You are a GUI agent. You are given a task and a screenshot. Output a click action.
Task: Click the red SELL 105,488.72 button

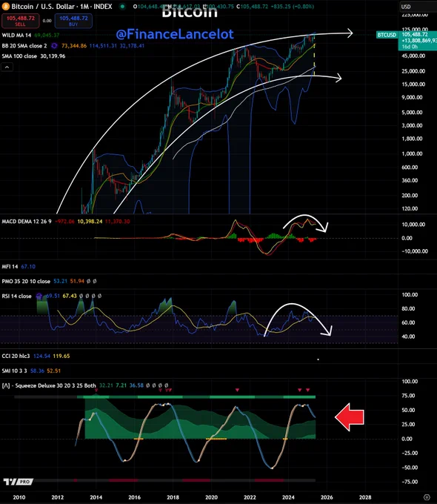pyautogui.click(x=21, y=21)
